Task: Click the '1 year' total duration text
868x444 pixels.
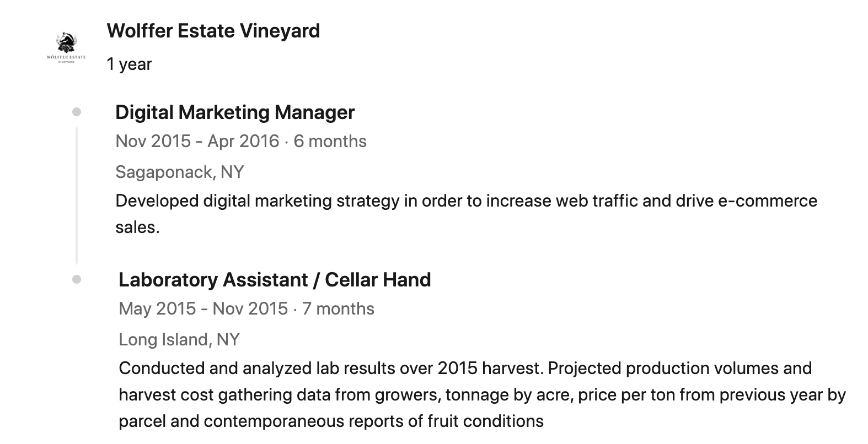Action: click(x=129, y=64)
